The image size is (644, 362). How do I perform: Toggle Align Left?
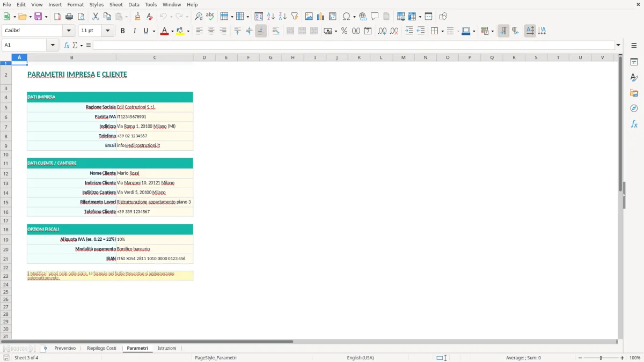click(200, 31)
